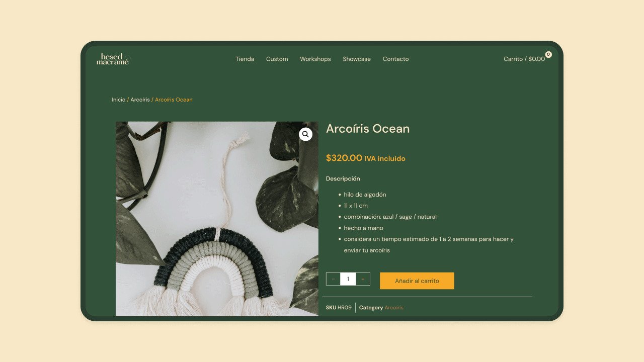Go to the Workshops page
Image resolution: width=644 pixels, height=362 pixels.
click(315, 59)
